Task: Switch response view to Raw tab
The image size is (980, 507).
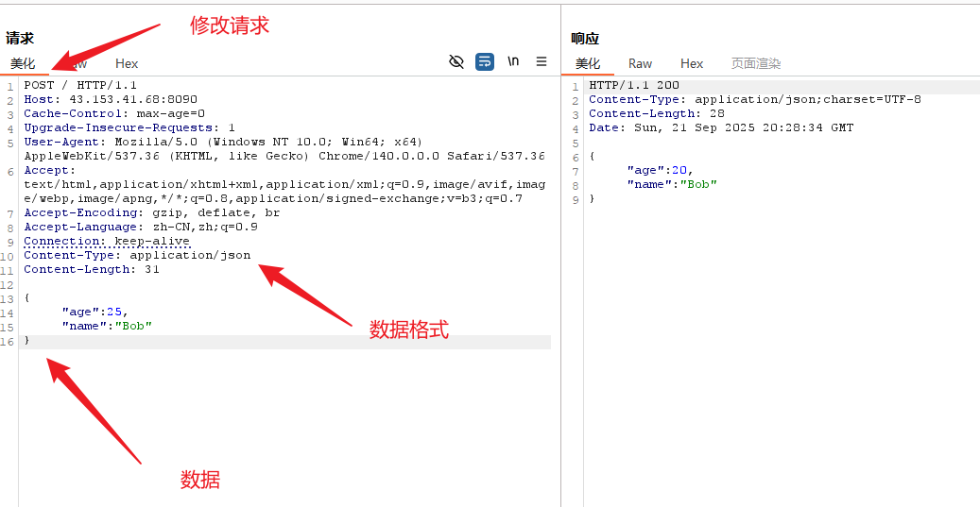Action: tap(640, 63)
